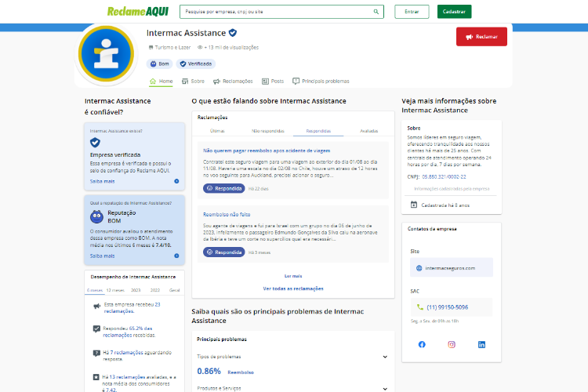Viewport: 588px width, 392px height.
Task: Select the Últimas complaints tab
Action: tap(217, 131)
